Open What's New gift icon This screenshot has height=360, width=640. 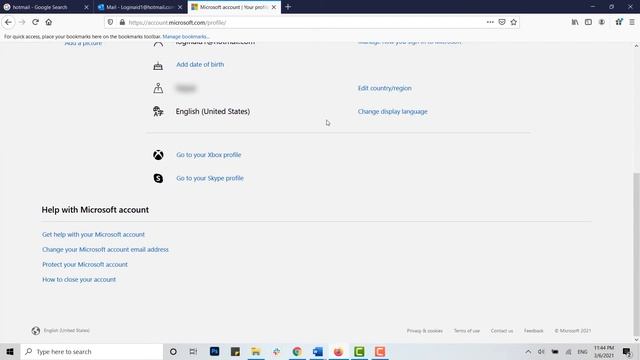coord(619,22)
